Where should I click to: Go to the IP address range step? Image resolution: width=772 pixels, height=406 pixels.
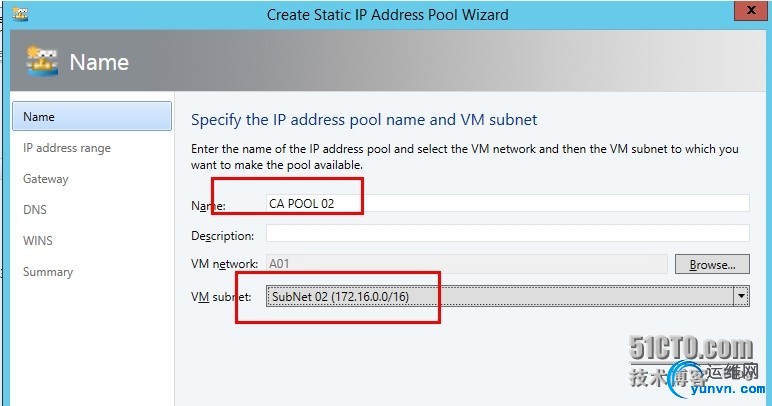[x=67, y=148]
